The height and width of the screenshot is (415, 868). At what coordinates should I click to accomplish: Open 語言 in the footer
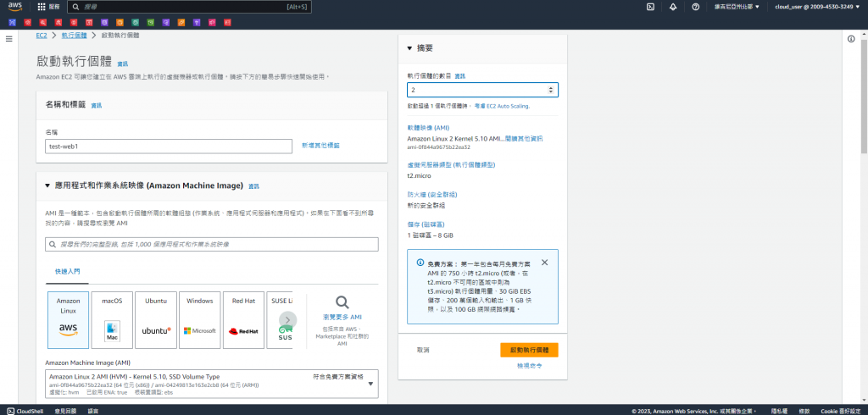coord(93,411)
